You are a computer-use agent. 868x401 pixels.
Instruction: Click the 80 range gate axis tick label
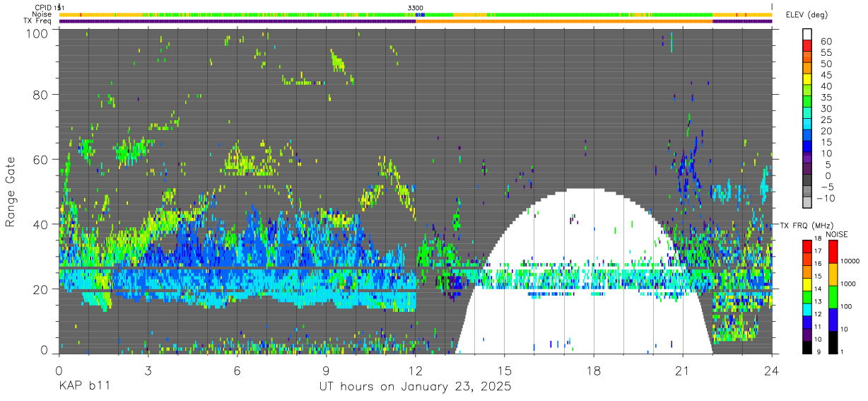[x=41, y=94]
